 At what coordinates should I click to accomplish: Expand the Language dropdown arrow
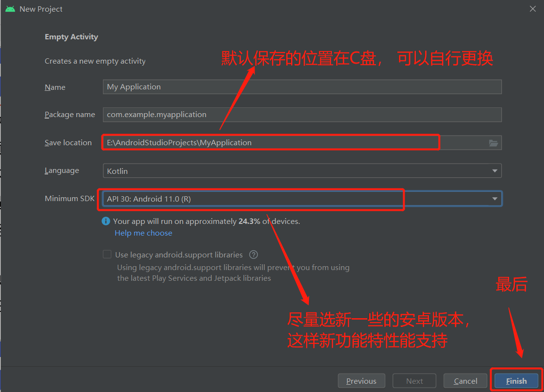click(495, 170)
